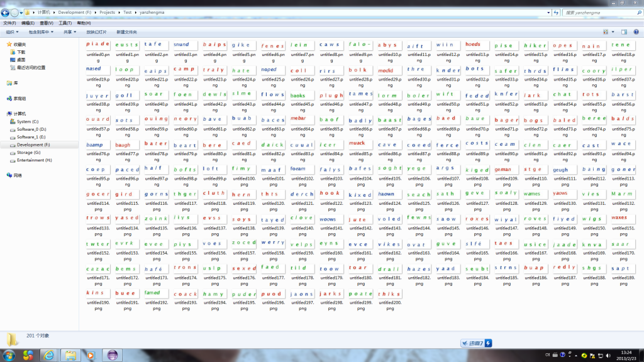This screenshot has width=644, height=362.
Task: Select thumbnail untitled85.png showing 'muack'
Action: 360,144
